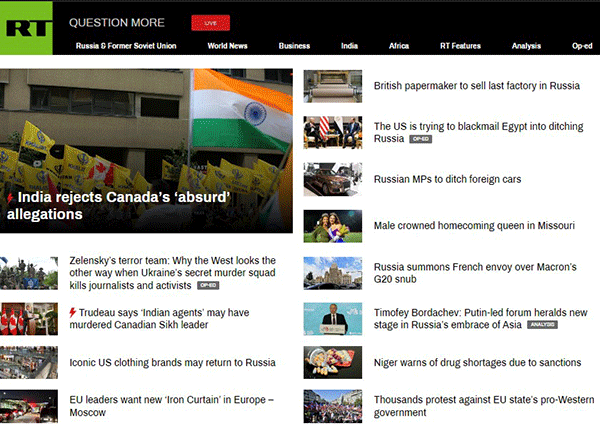Open Thousands protest against EU state article
Image resolution: width=600 pixels, height=426 pixels.
(484, 406)
